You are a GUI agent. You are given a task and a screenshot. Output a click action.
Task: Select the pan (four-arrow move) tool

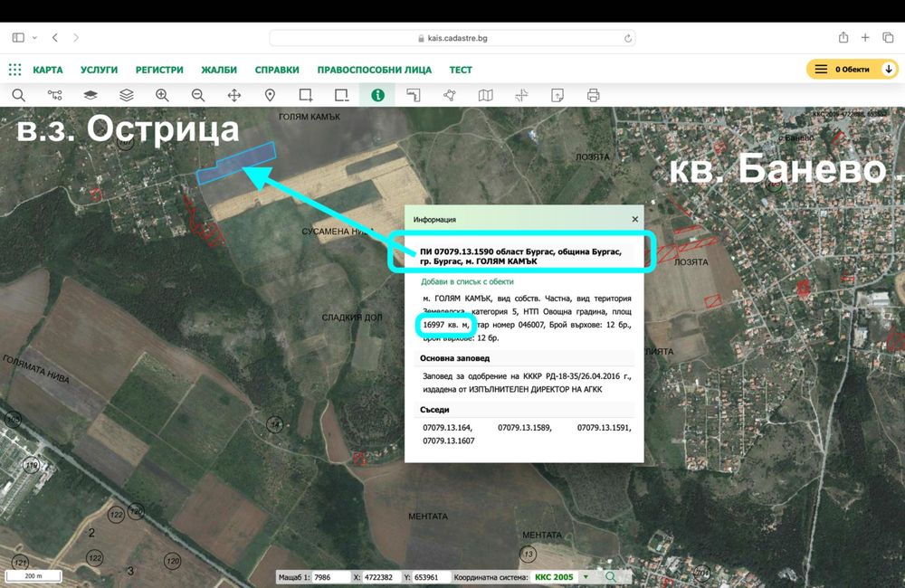pyautogui.click(x=234, y=95)
